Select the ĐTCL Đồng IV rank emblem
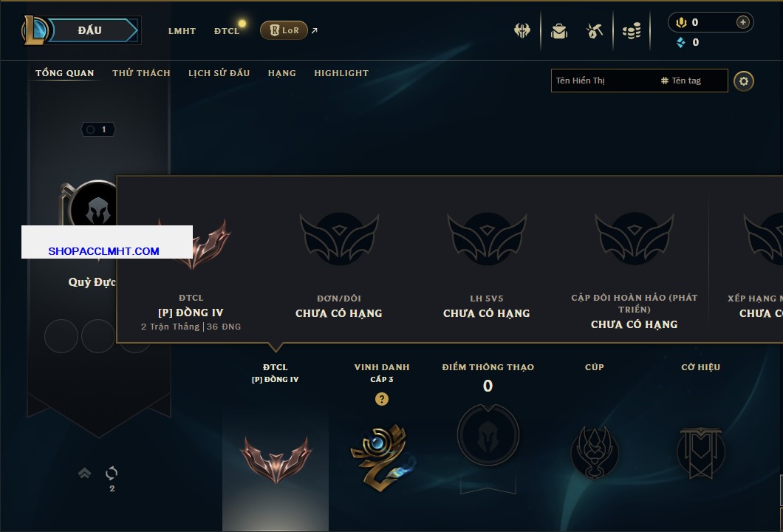The image size is (783, 532). coord(276,460)
